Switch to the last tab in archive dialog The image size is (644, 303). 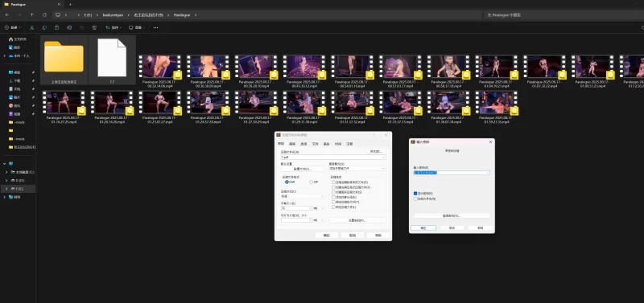(349, 145)
